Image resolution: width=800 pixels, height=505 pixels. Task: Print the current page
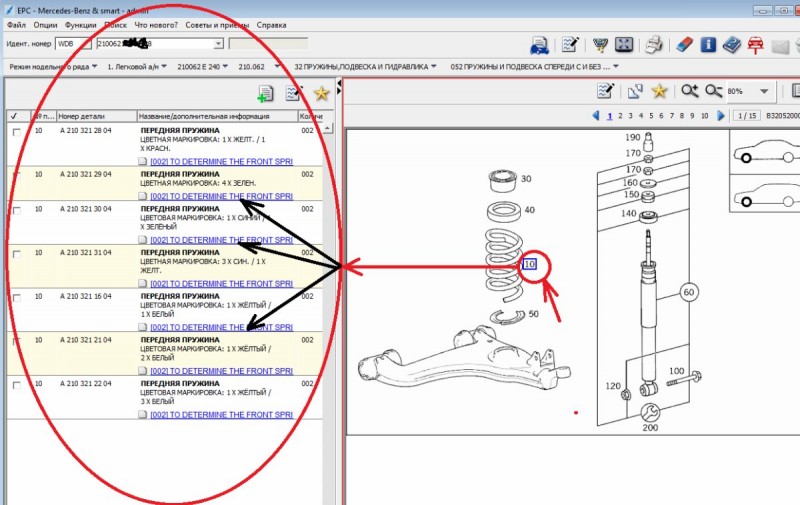(654, 45)
